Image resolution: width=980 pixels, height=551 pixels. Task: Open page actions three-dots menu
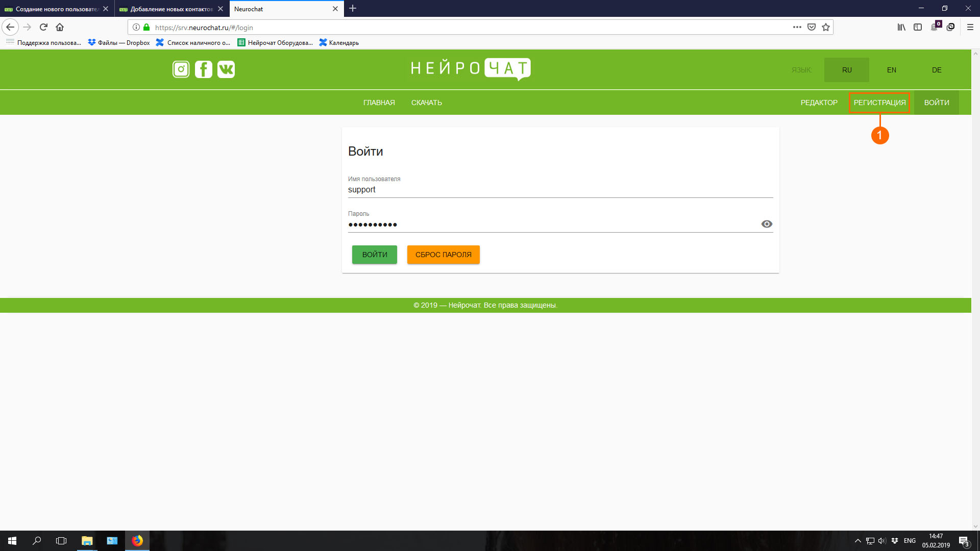(797, 27)
